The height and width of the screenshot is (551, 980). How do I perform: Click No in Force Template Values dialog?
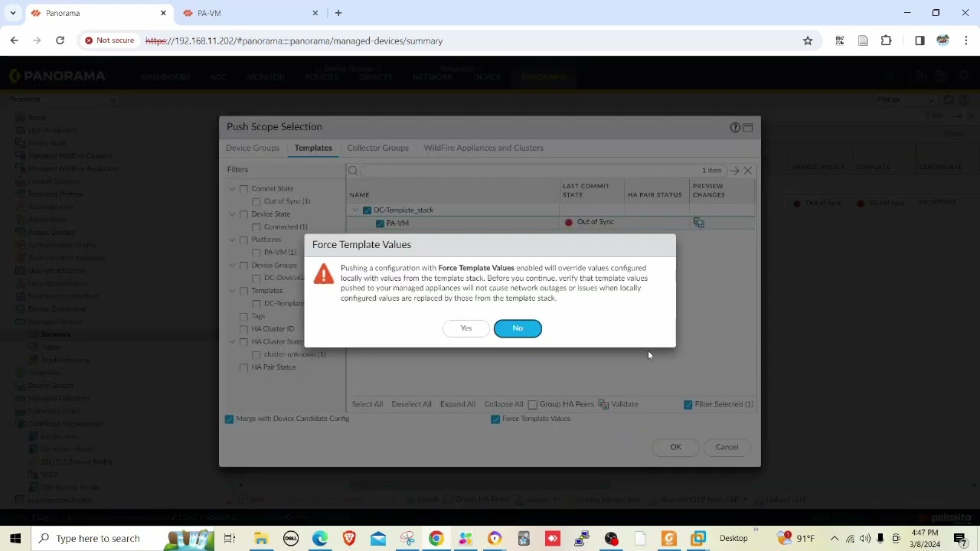point(518,328)
